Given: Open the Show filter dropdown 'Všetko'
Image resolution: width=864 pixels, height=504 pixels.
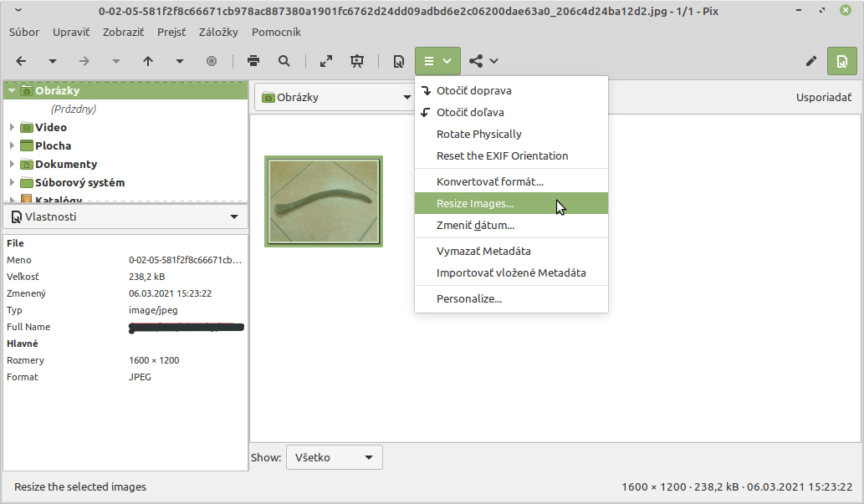Looking at the screenshot, I should point(334,457).
